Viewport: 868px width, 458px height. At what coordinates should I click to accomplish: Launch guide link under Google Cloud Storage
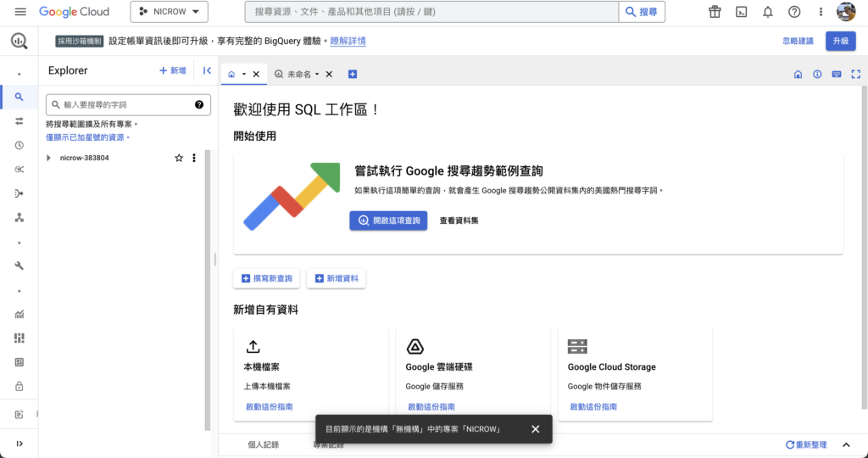tap(593, 406)
